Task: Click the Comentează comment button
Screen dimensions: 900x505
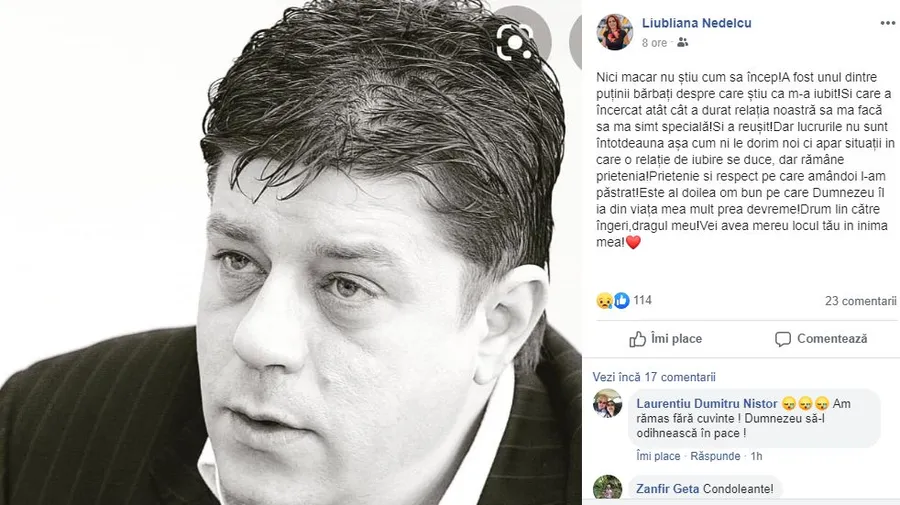Action: point(821,339)
